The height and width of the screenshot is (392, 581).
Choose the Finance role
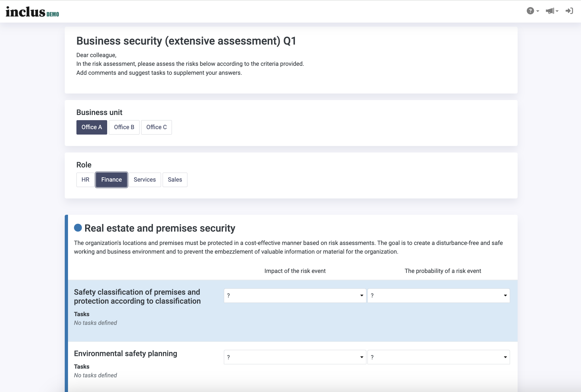(112, 180)
